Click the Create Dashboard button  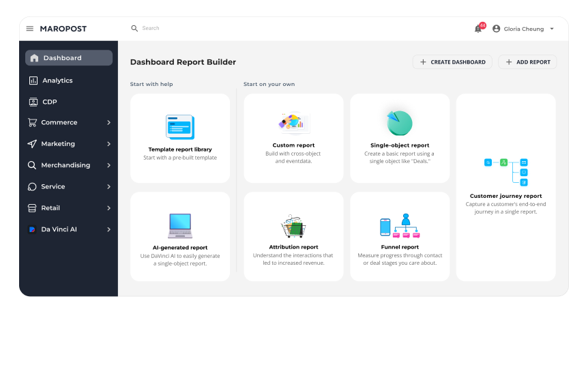(452, 62)
